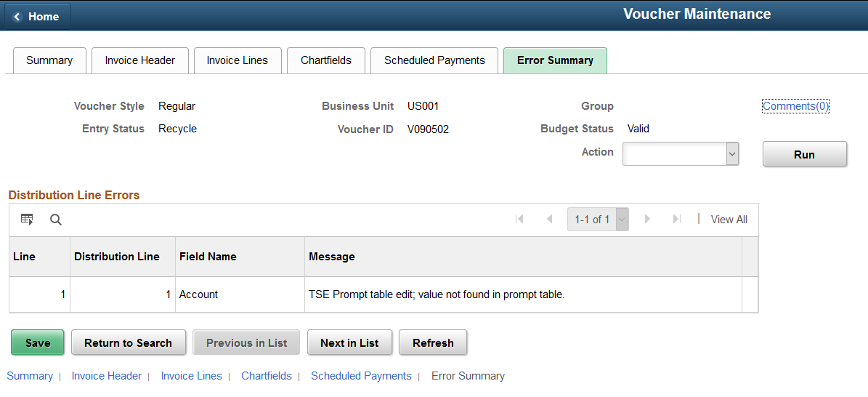Screen dimensions: 868x397
Task: Click the Run button
Action: (x=804, y=154)
